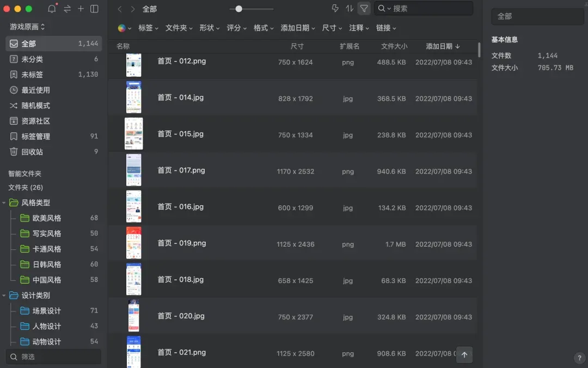Toggle the sidebar layout icon
This screenshot has height=368, width=588.
click(95, 9)
